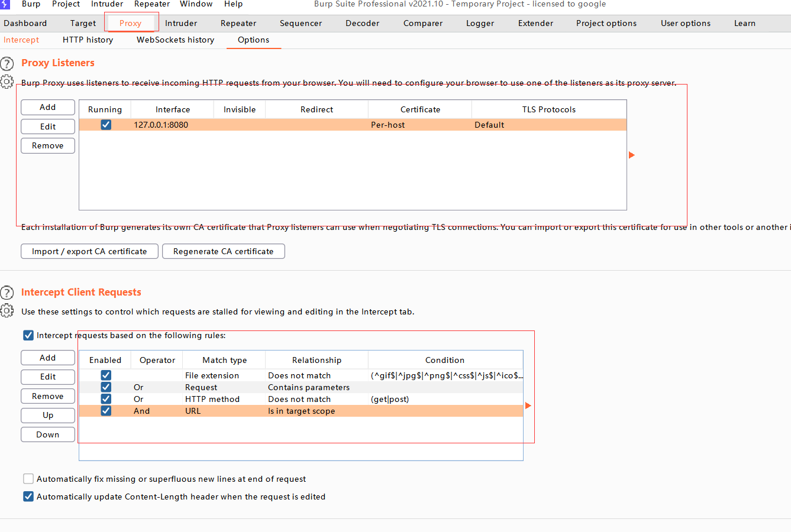Click the Burp logo icon

tap(5, 4)
